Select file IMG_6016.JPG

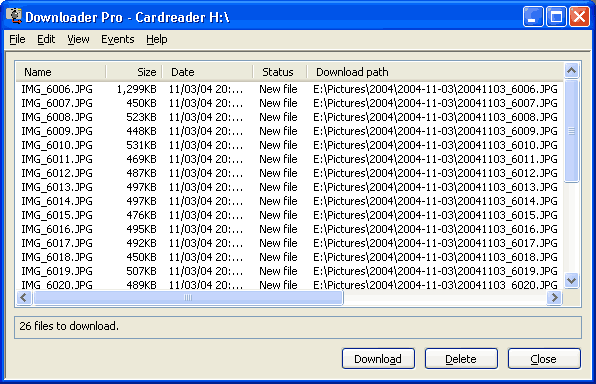pos(57,229)
